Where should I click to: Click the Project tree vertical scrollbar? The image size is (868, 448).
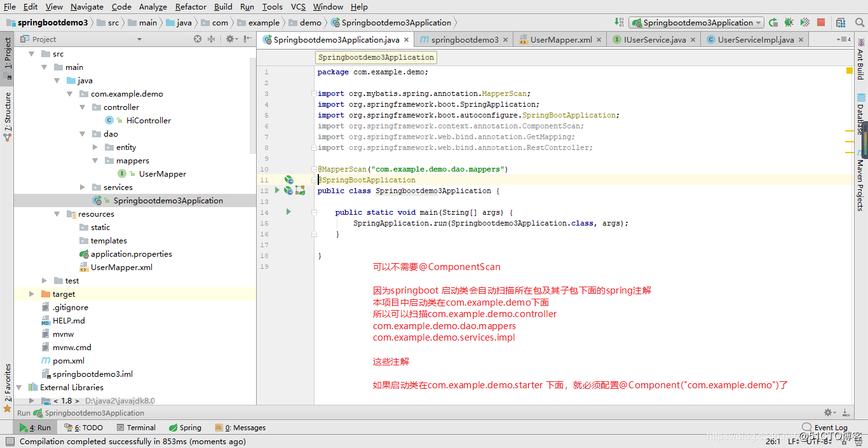pyautogui.click(x=254, y=105)
